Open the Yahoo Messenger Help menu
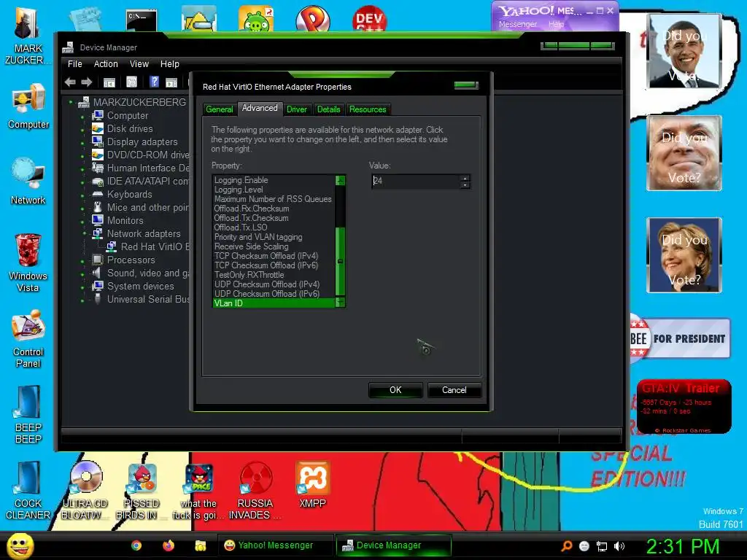747x560 pixels. pos(556,24)
